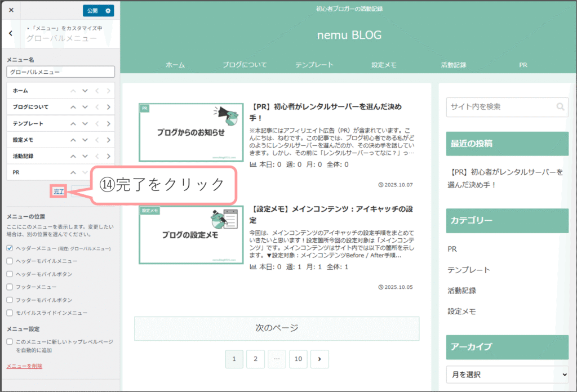Move テンプレート menu item down
This screenshot has width=577, height=392.
pos(85,123)
